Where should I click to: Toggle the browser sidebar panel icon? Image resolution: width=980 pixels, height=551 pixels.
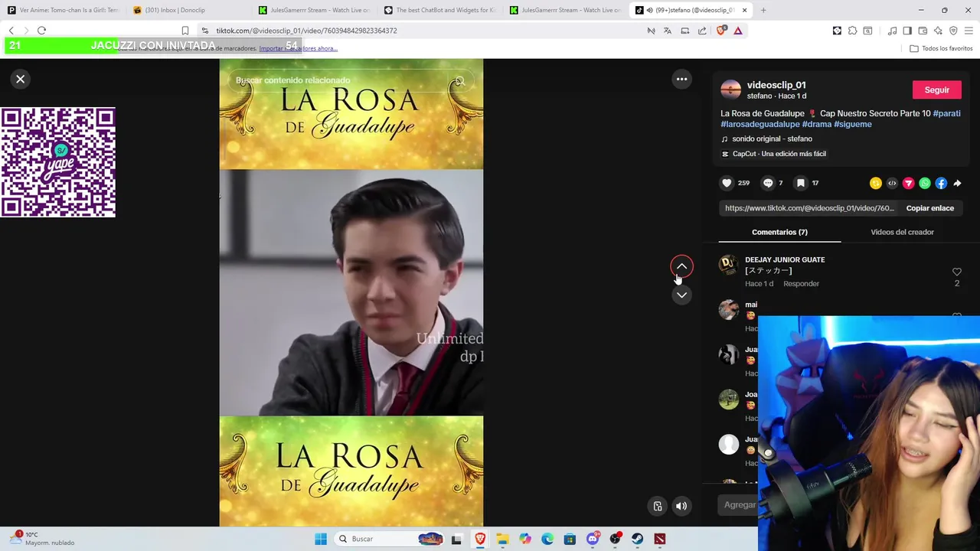point(907,31)
